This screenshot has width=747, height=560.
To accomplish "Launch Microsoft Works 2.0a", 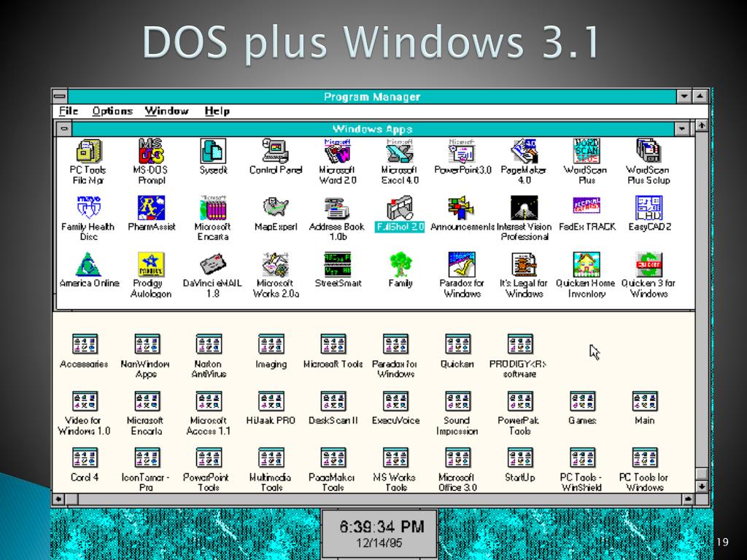I will (x=275, y=264).
